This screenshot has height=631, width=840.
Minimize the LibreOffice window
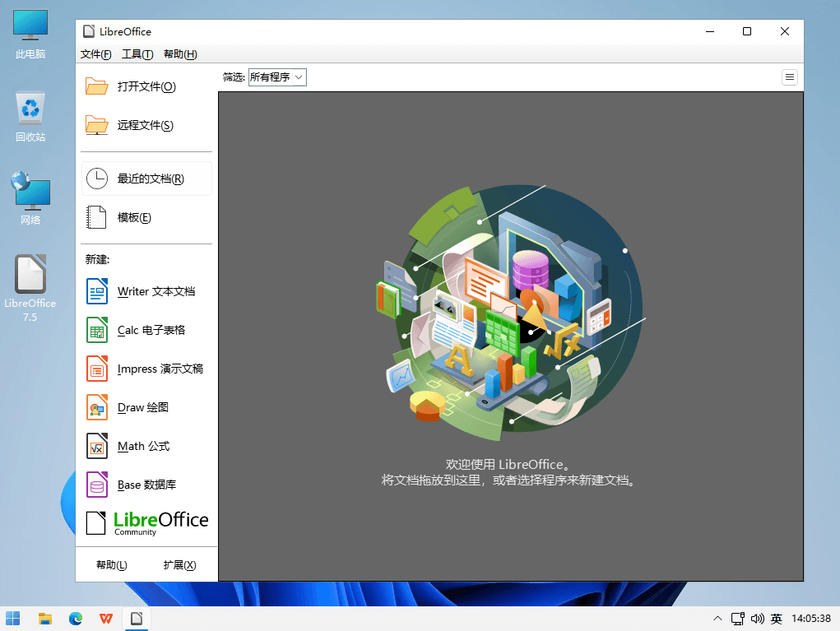pos(710,31)
